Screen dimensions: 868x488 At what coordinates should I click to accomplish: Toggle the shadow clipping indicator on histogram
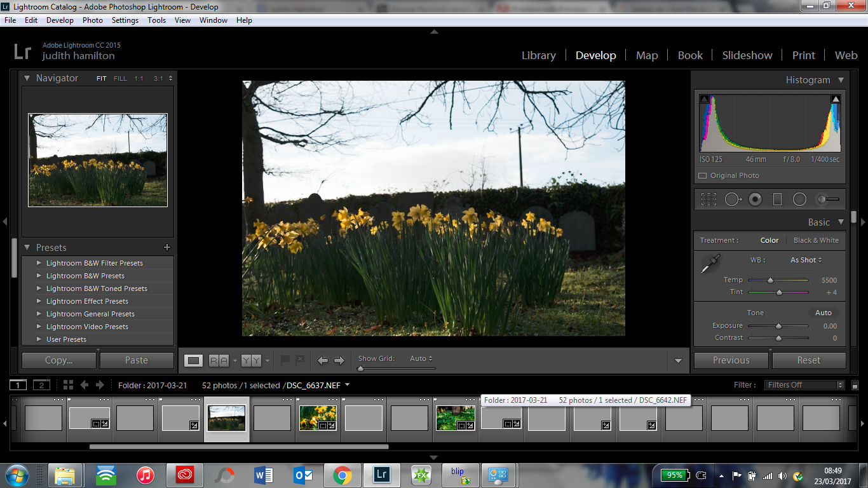click(704, 98)
